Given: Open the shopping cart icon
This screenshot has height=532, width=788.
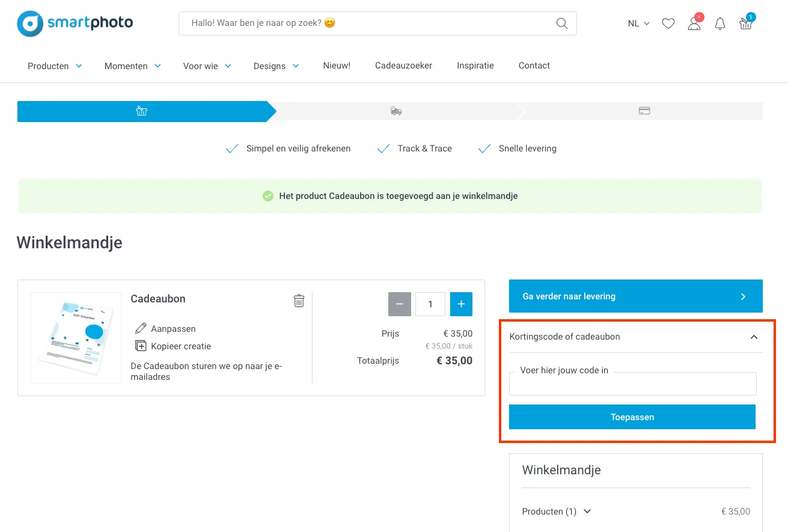Looking at the screenshot, I should tap(745, 23).
